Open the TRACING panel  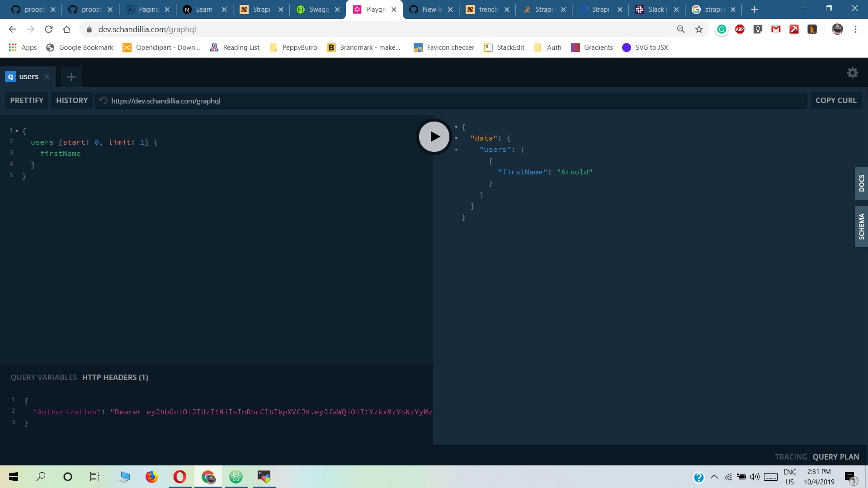(x=791, y=457)
